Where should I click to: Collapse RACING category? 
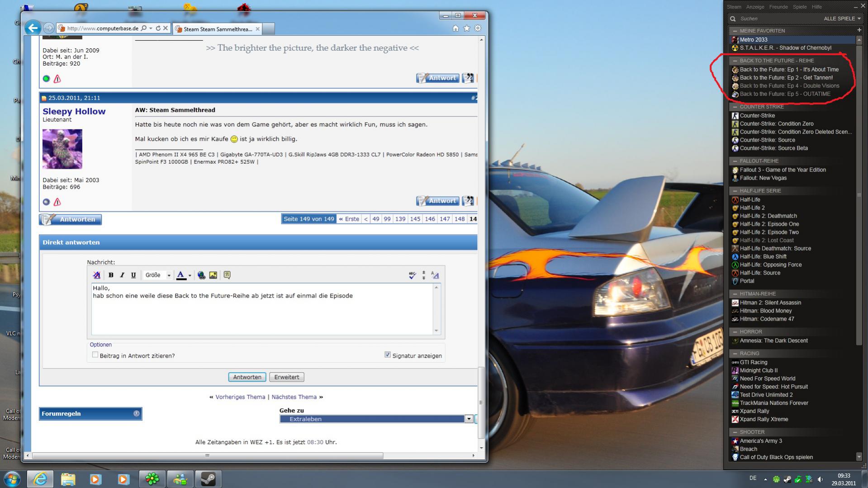pyautogui.click(x=735, y=354)
